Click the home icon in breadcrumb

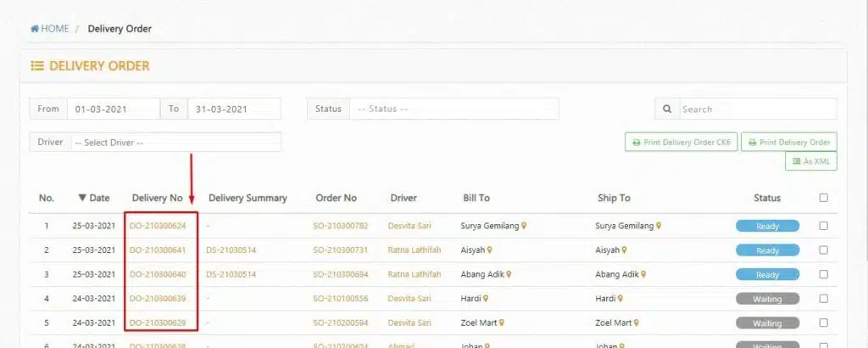35,28
